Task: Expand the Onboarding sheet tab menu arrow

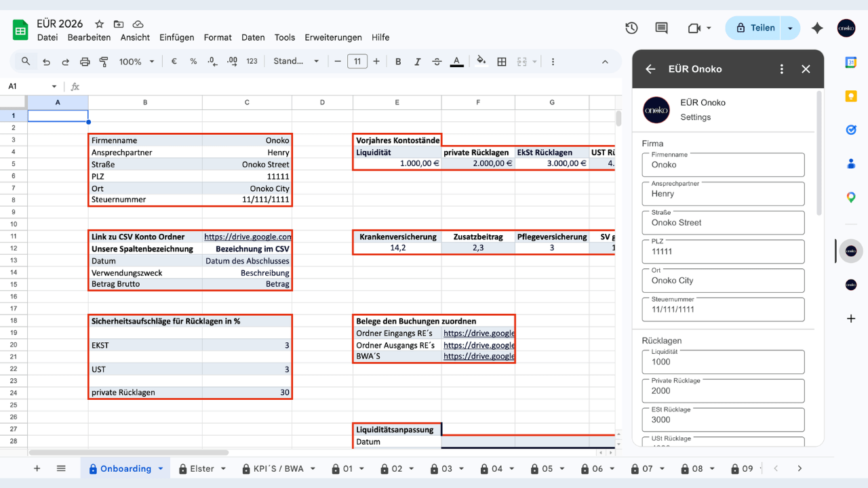Action: [161, 468]
